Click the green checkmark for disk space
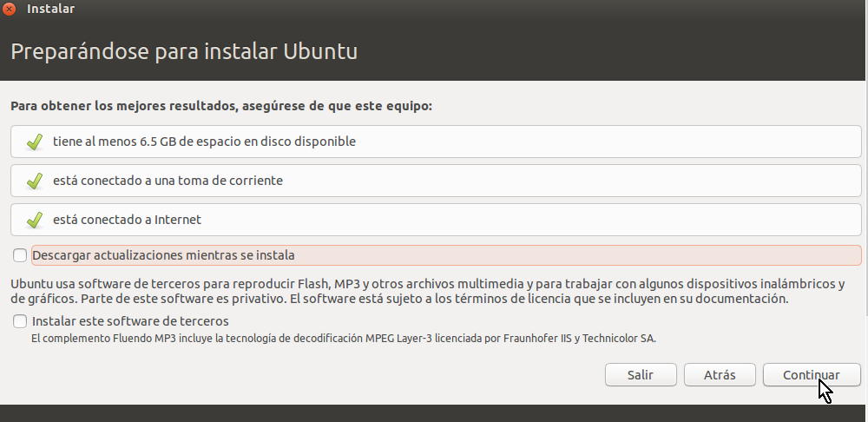Viewport: 868px width, 422px height. 35,142
